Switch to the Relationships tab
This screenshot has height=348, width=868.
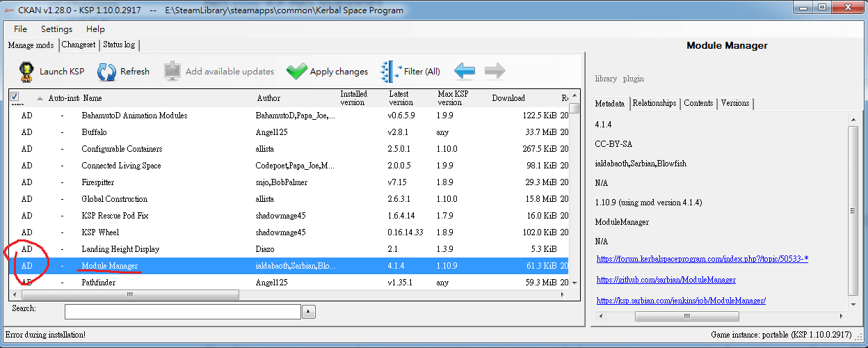[x=654, y=103]
